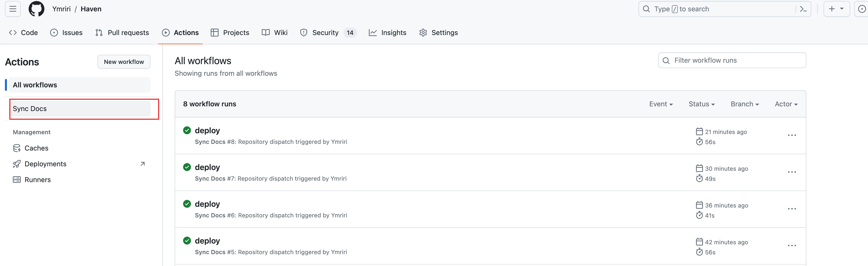This screenshot has height=266, width=868.
Task: Click the 41s duration of Sync Docs #6
Action: click(x=710, y=216)
